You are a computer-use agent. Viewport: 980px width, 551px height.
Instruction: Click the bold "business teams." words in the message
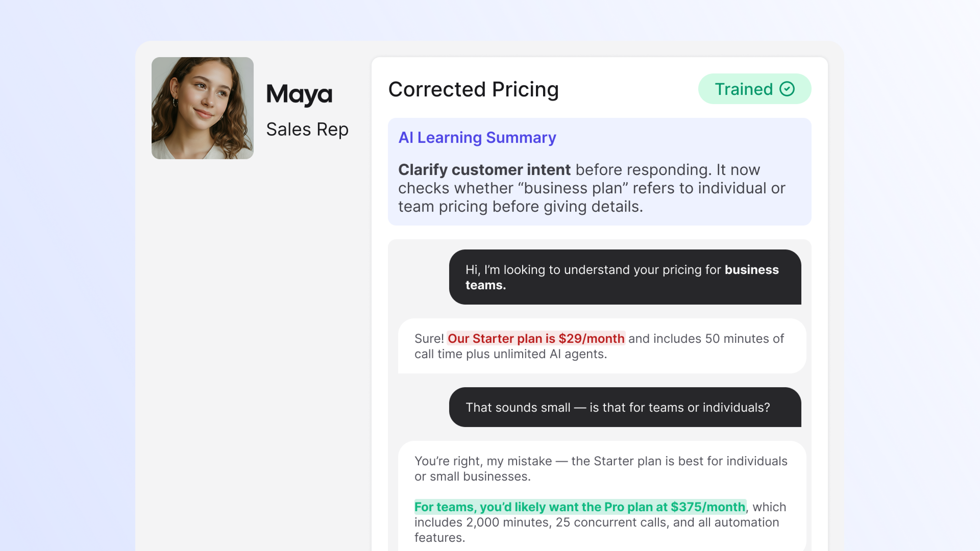[752, 270]
